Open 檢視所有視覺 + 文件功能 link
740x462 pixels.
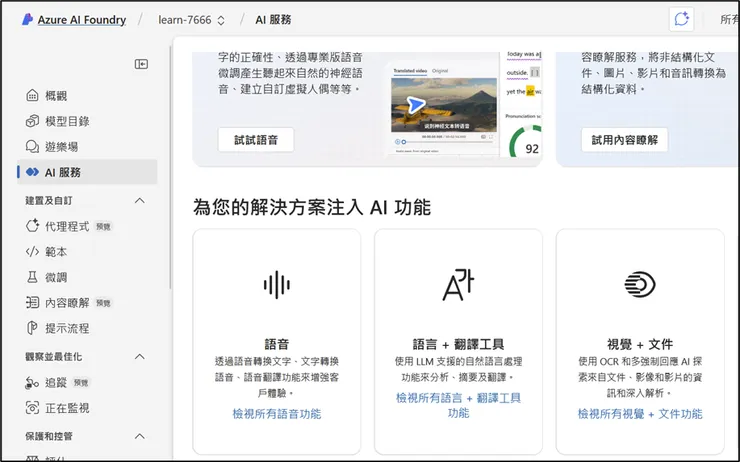tap(640, 414)
